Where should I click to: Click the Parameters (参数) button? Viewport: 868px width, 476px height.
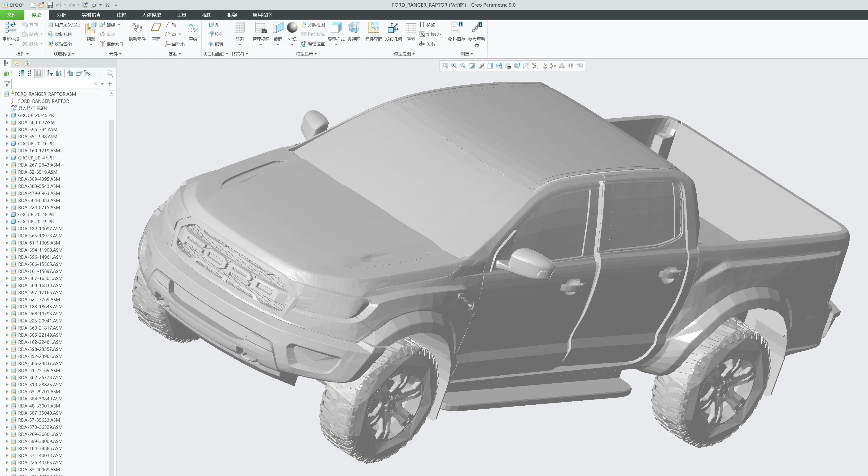click(427, 25)
